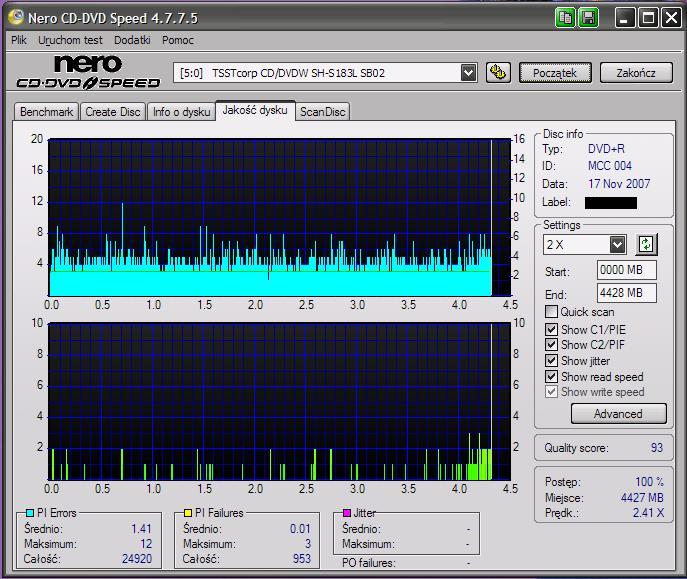Viewport: 687px width, 579px height.
Task: Open the 2 X speed dropdown
Action: (617, 244)
